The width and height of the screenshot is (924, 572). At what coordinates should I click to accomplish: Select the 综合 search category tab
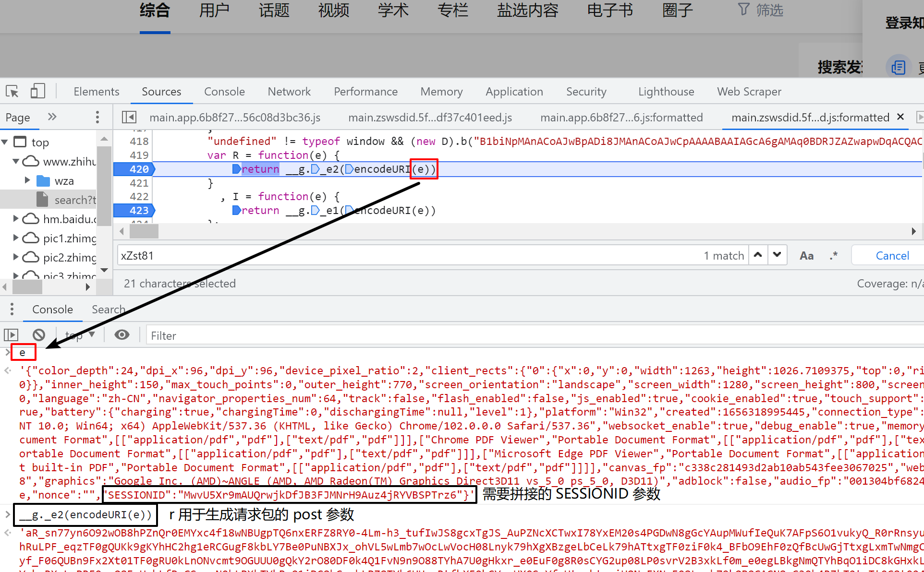point(155,10)
